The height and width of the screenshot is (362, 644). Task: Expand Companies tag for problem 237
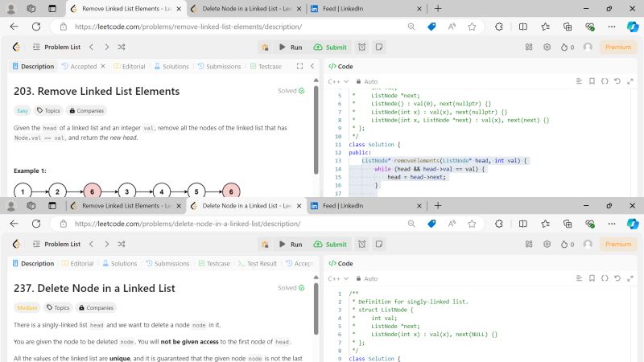(96, 307)
